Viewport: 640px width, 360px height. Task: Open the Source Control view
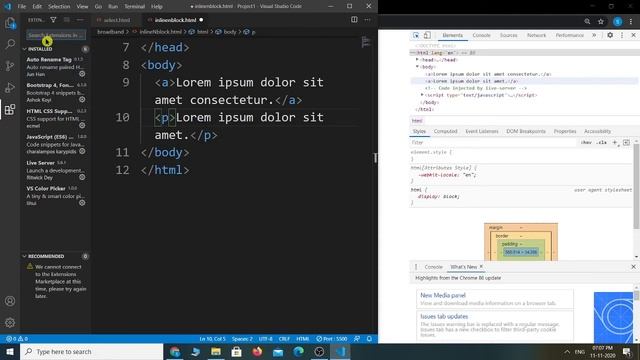pos(10,66)
